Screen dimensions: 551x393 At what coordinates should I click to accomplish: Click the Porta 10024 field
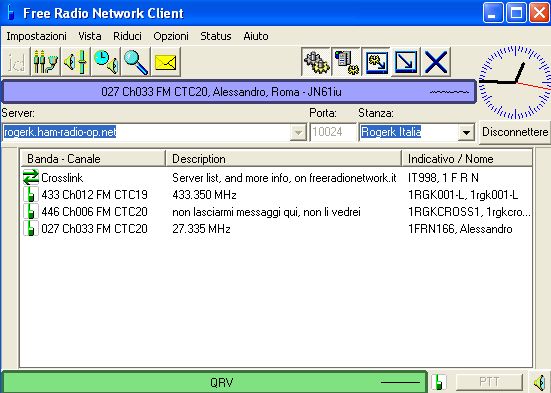(333, 132)
